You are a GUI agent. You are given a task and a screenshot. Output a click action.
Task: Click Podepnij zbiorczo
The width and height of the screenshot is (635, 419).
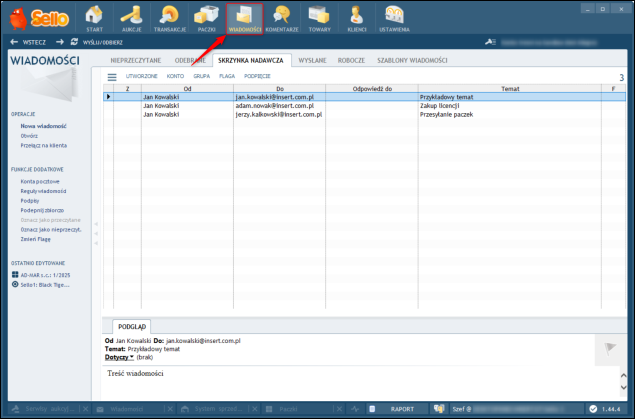42,211
